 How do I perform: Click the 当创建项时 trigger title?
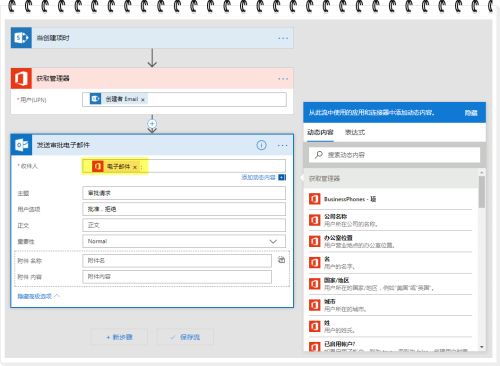[53, 38]
